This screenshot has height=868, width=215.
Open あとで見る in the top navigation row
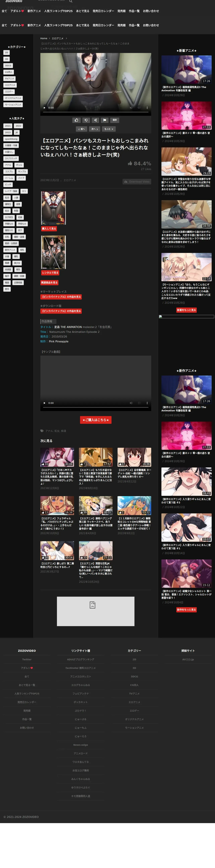pyautogui.click(x=83, y=11)
